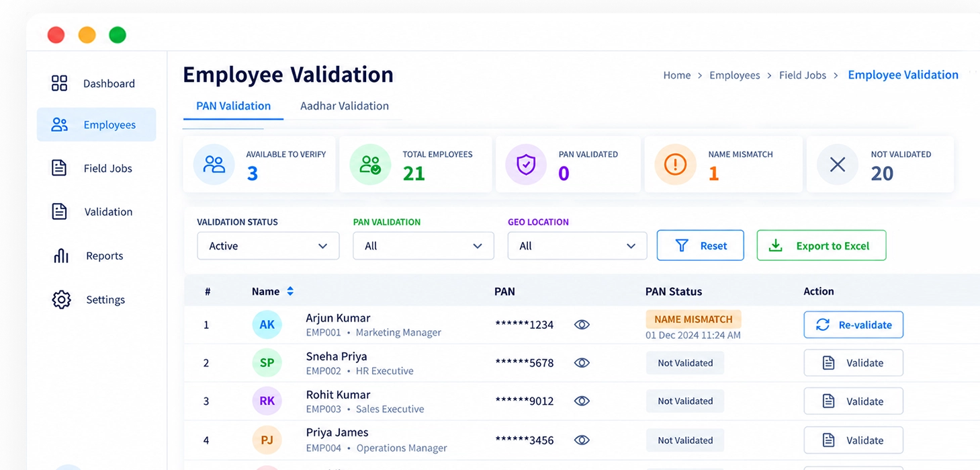Click the PJ avatar for Priya James
This screenshot has height=470, width=980.
tap(267, 440)
